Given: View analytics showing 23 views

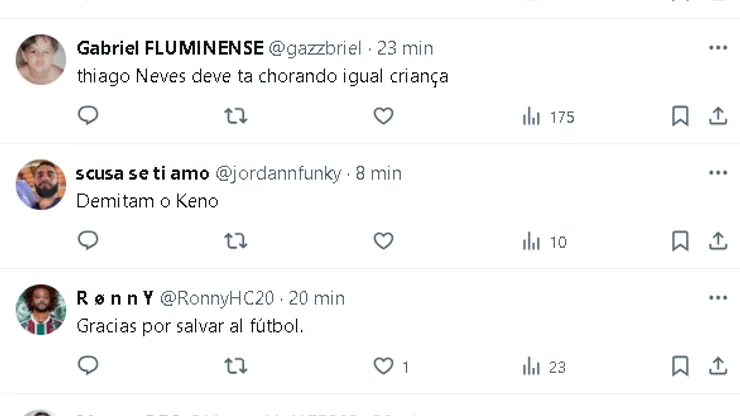Looking at the screenshot, I should point(544,367).
